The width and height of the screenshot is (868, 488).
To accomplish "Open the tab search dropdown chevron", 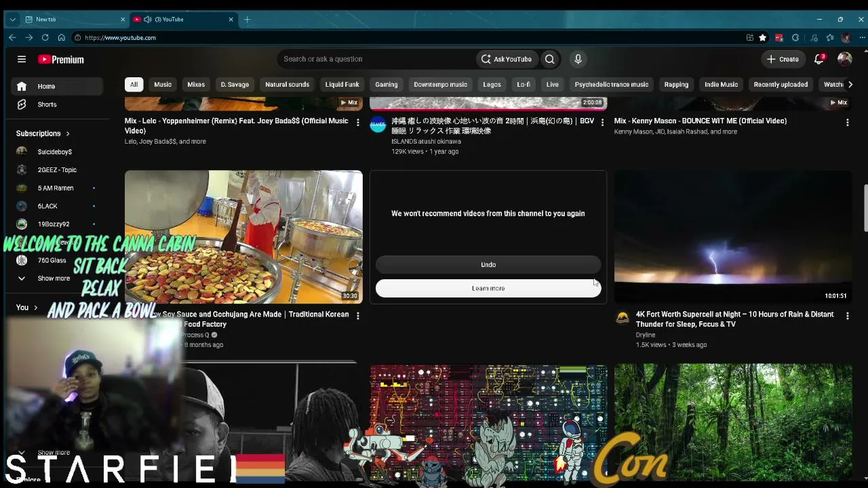I will click(12, 20).
